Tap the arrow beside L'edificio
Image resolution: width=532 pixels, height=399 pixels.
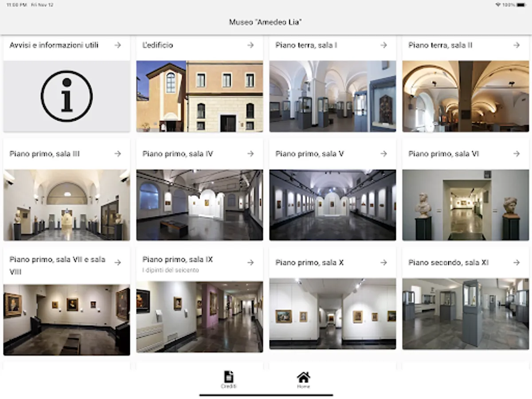tap(250, 45)
